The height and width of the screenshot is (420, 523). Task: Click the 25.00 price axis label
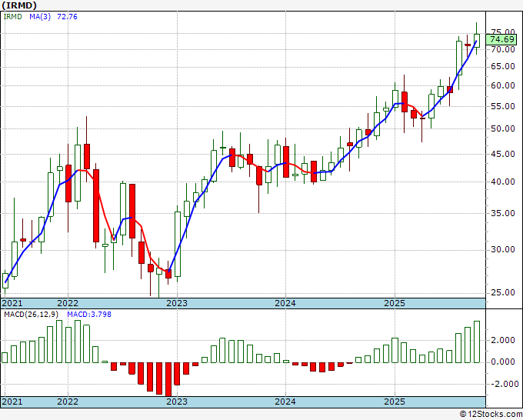pyautogui.click(x=503, y=292)
